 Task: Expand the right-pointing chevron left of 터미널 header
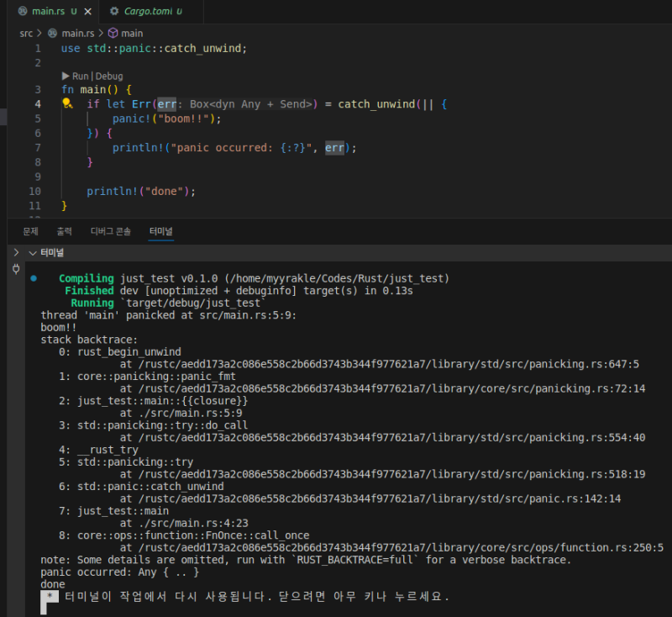pos(15,252)
